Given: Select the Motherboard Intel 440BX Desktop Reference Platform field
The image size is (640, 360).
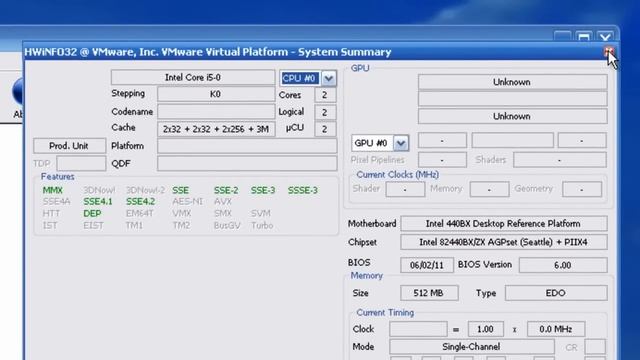Looking at the screenshot, I should point(504,224).
